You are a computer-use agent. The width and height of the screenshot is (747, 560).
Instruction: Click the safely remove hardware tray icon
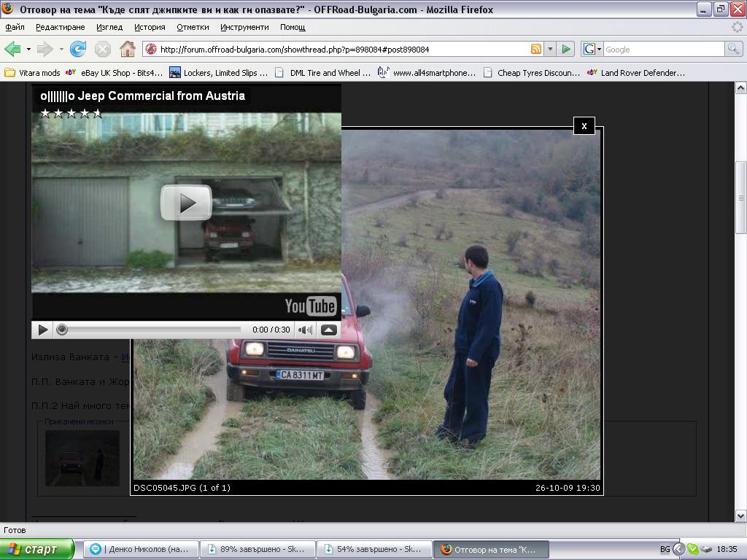[x=705, y=550]
